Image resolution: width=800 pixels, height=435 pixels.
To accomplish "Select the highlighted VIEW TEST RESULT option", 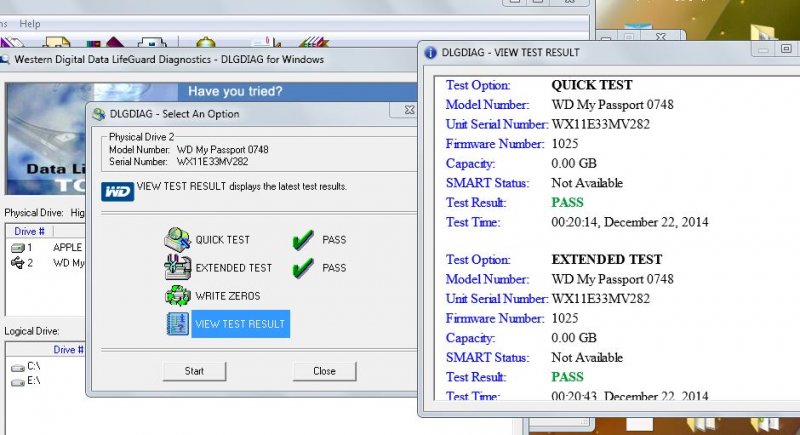I will [240, 324].
